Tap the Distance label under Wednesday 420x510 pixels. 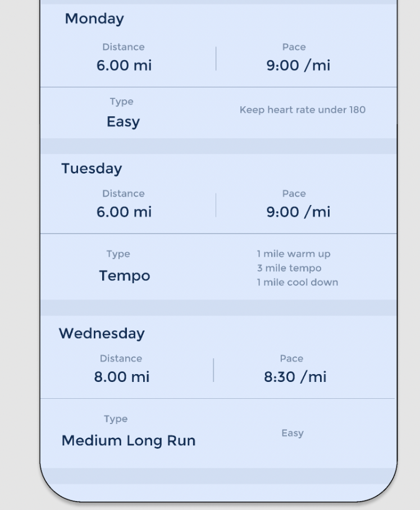pyautogui.click(x=121, y=358)
